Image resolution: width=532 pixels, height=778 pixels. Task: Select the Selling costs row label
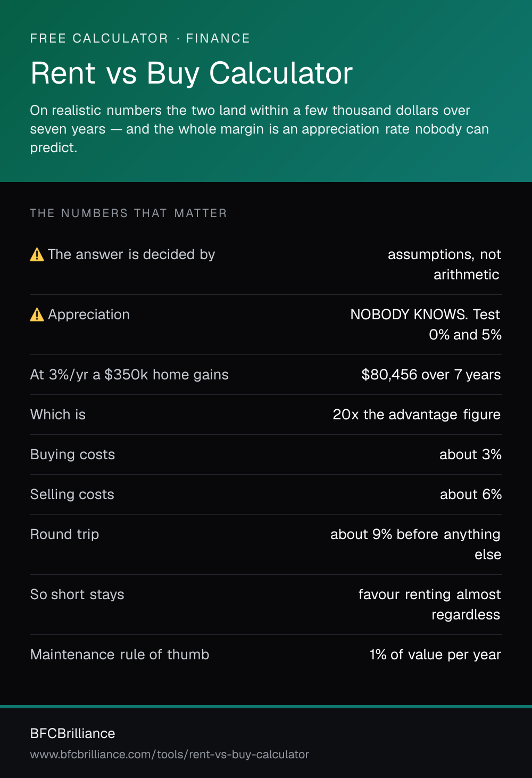[x=72, y=494]
